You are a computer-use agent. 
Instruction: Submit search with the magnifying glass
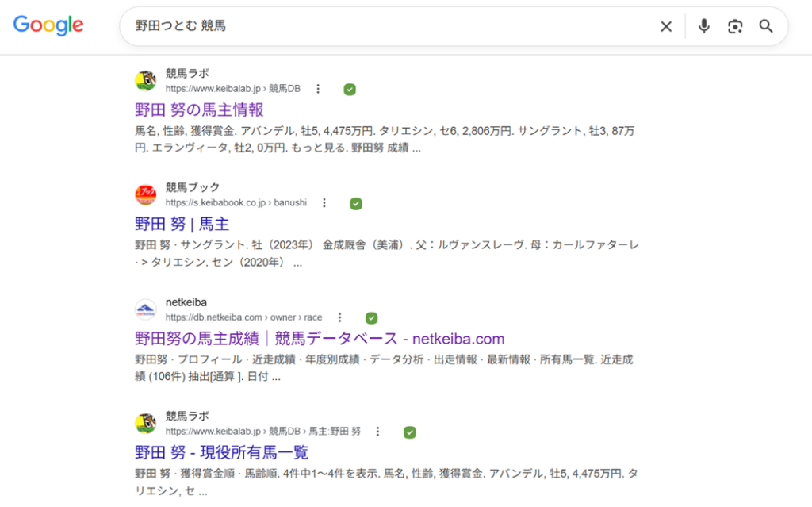pos(766,26)
